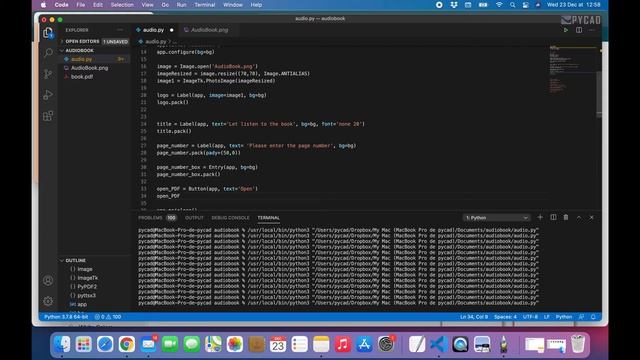The width and height of the screenshot is (640, 360).
Task: Click 'Ln 34, Col 9' cursor position
Action: click(474, 317)
